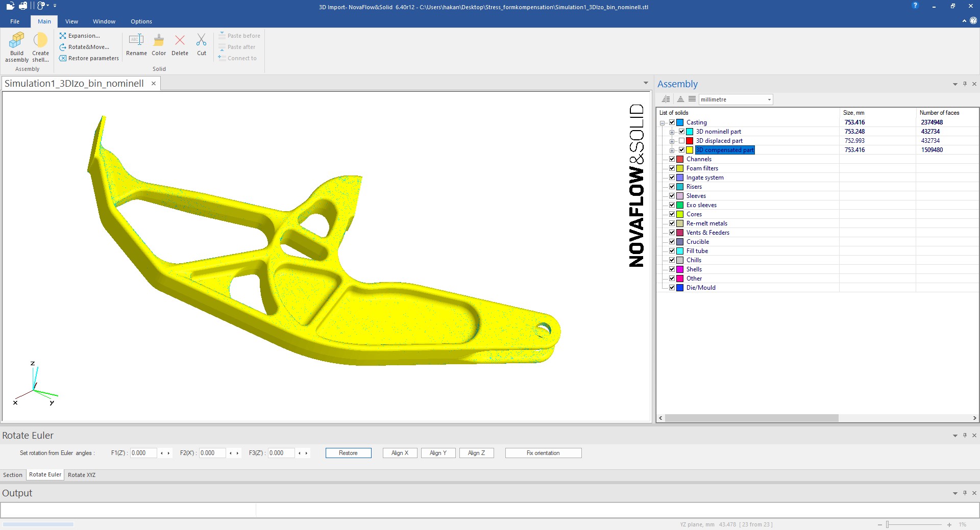This screenshot has width=980, height=530.
Task: Click the F1(Z') angle input field
Action: tap(143, 453)
